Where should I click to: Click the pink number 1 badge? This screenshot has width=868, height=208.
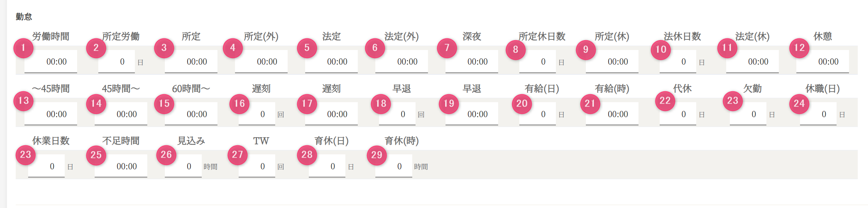23,48
